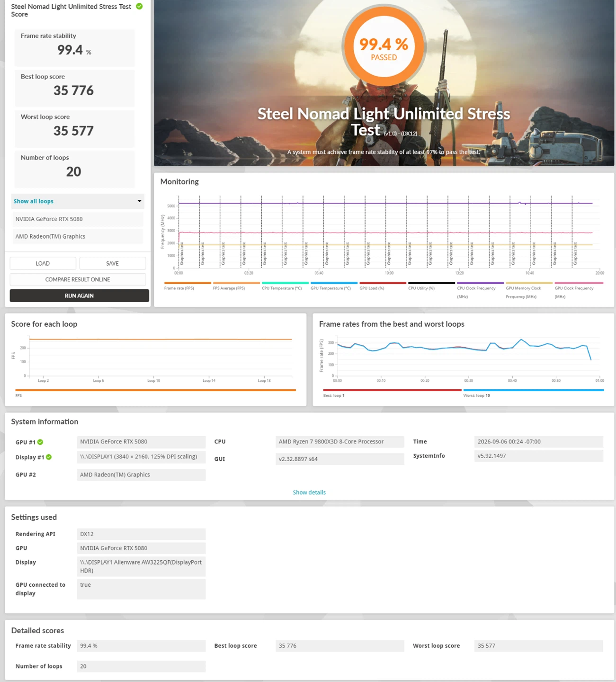
Task: Toggle the CPU Temperature (°C) legend entry
Action: coord(285,286)
